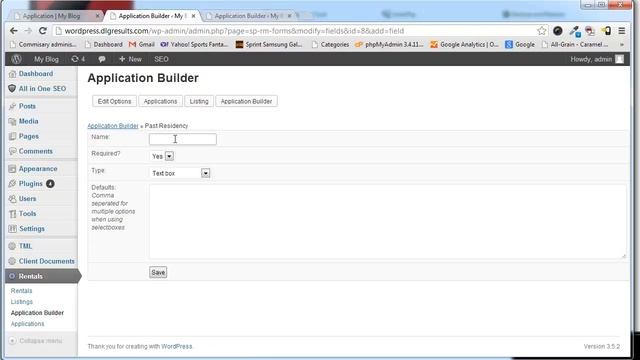
Task: Click the Posts pin icon
Action: coord(12,106)
